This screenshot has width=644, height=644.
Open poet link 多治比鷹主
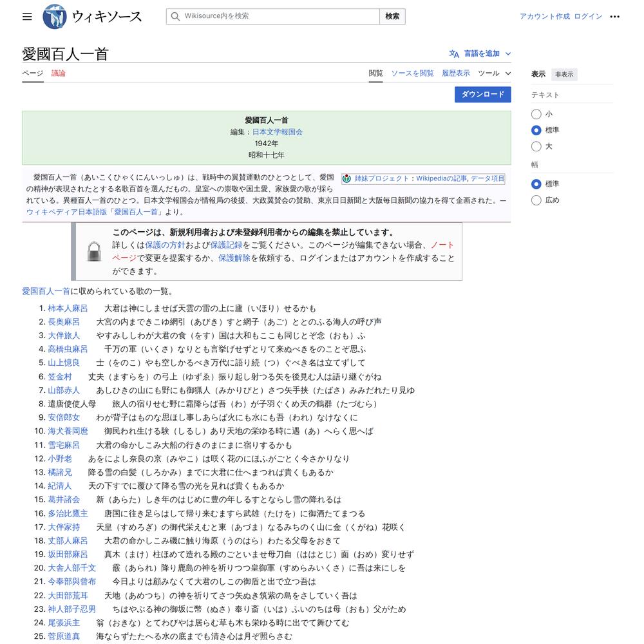click(x=68, y=514)
